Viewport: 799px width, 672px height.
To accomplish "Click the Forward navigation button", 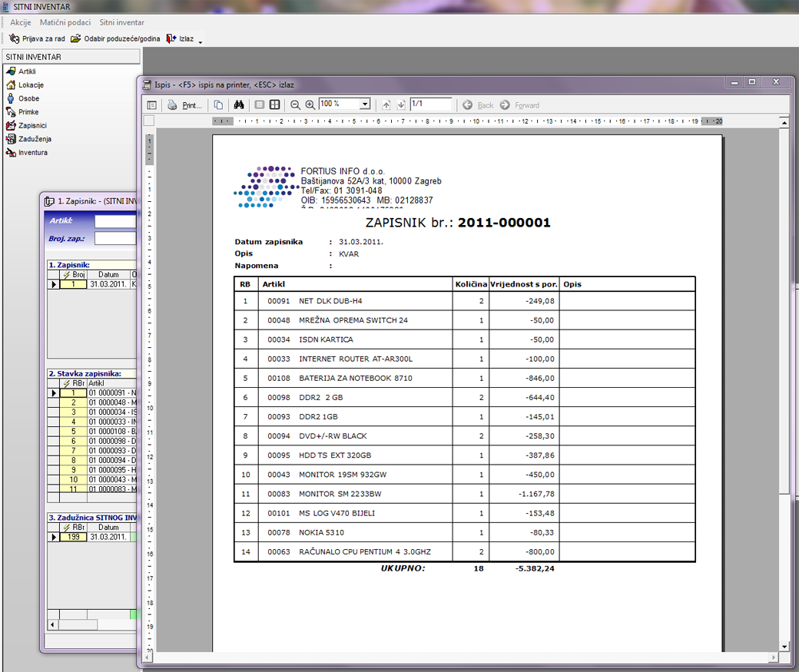I will click(519, 105).
